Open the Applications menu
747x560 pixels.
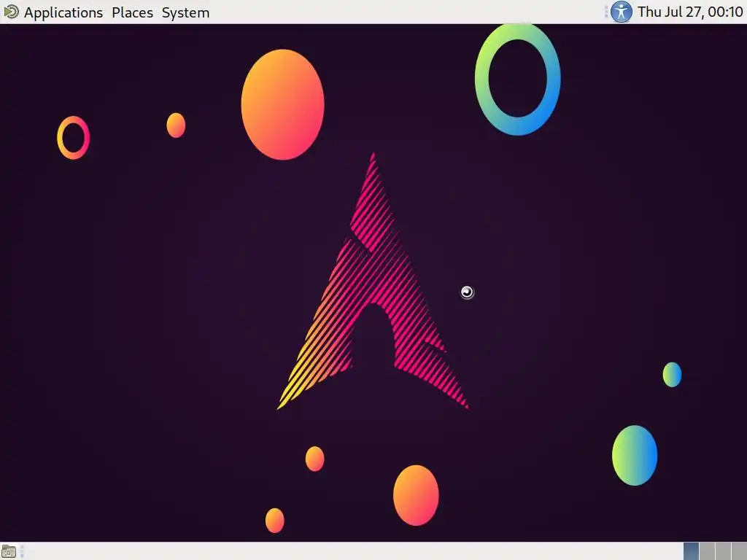(63, 12)
